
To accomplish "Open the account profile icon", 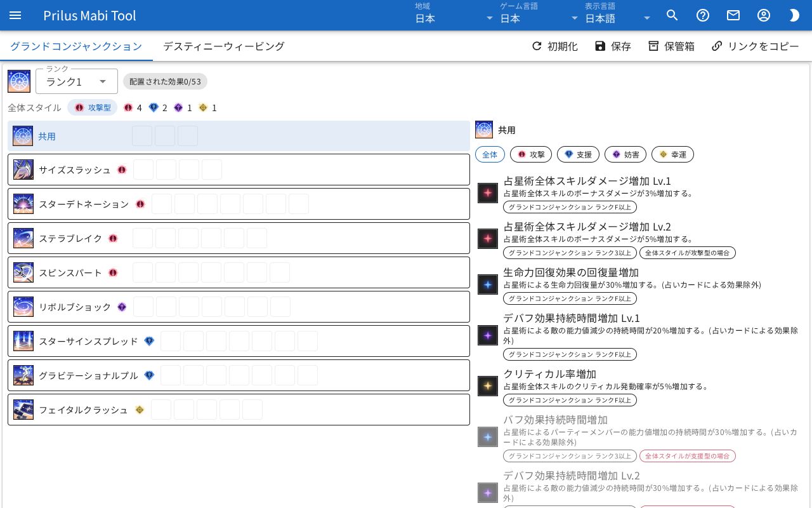I will 764,15.
